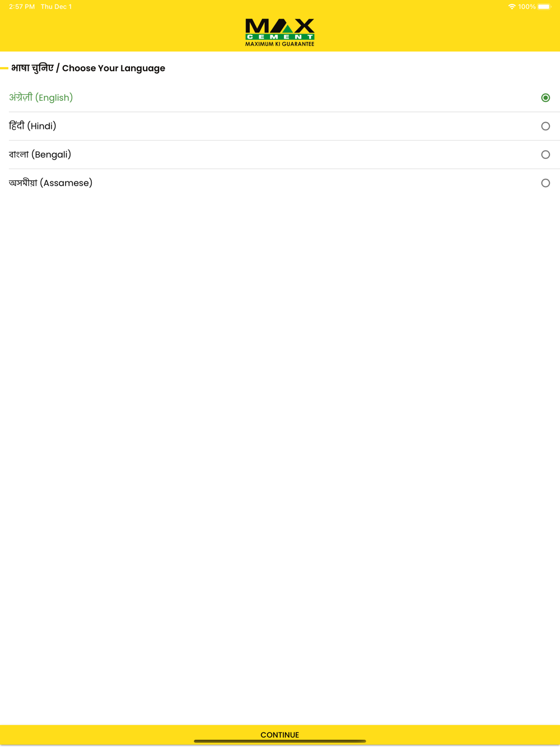Screen dimensions: 560x747
Task: Tap the Wi-Fi status icon
Action: (512, 7)
